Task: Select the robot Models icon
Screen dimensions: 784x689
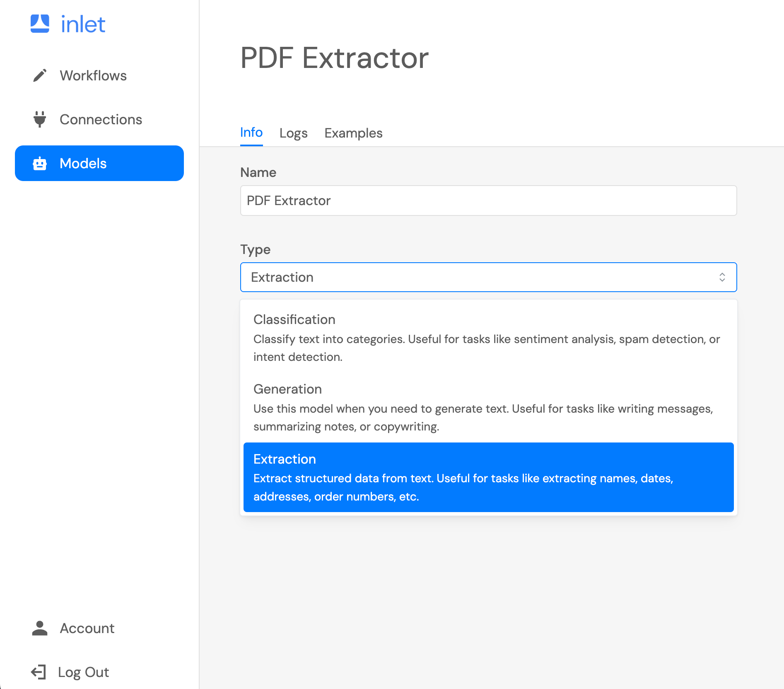Action: point(39,163)
